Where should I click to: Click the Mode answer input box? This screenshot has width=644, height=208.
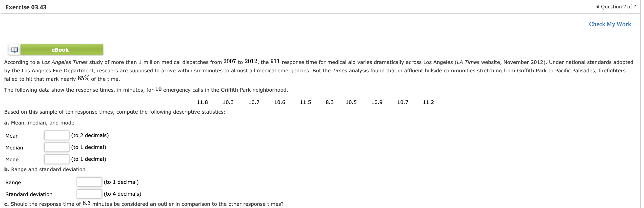(57, 159)
